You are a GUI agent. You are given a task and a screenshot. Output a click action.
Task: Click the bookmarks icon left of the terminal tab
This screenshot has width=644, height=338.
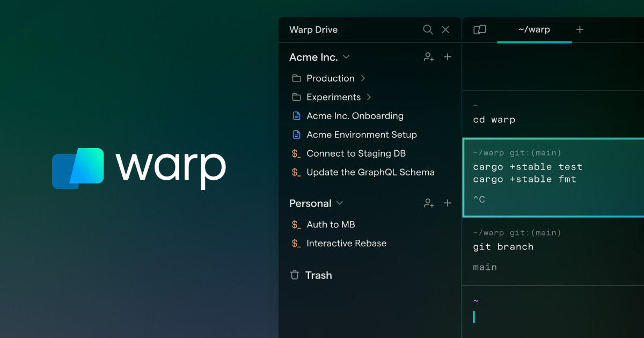tap(479, 30)
